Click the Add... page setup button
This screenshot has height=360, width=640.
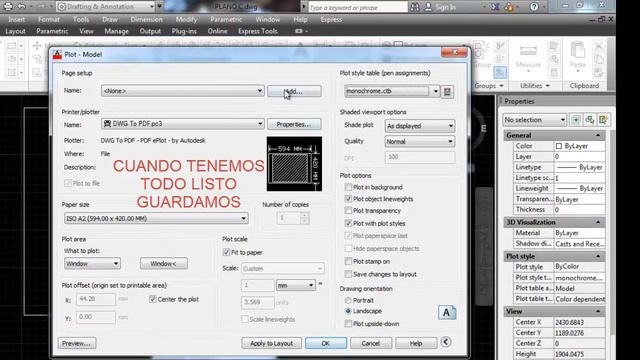point(294,91)
